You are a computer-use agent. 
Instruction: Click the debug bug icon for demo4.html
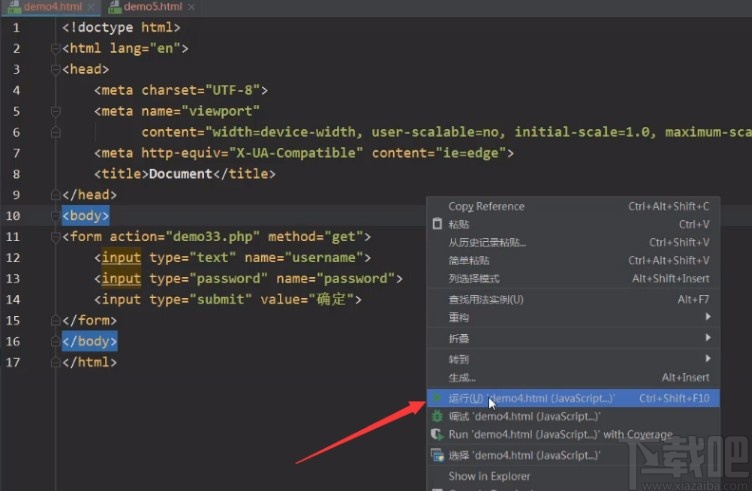(x=437, y=416)
